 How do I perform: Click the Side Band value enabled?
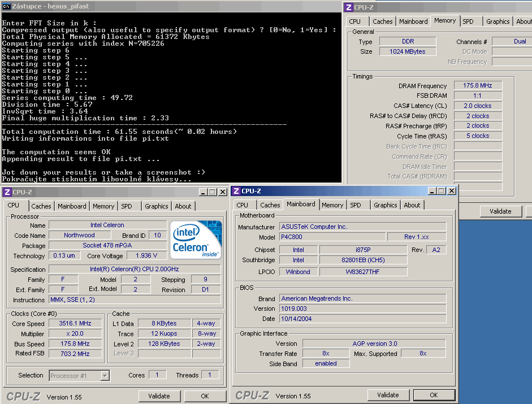326,364
